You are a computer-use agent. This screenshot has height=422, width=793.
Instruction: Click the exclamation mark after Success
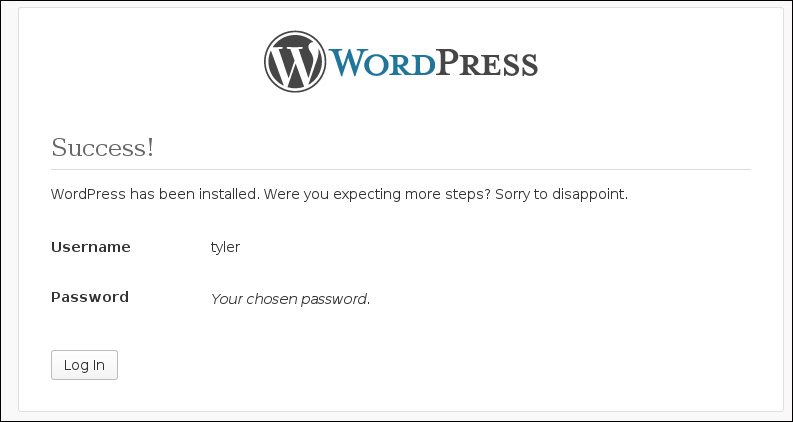(x=151, y=147)
